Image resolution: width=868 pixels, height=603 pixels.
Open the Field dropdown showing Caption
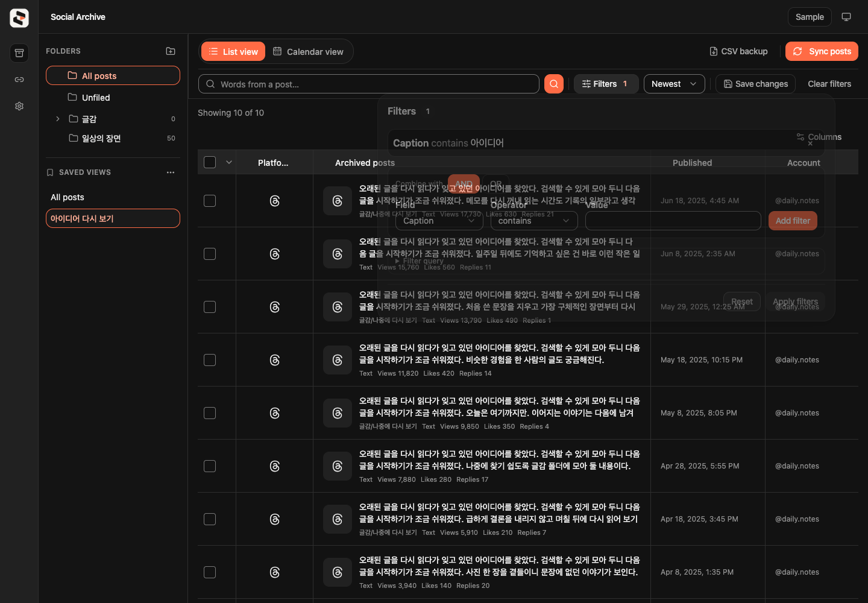(x=439, y=221)
